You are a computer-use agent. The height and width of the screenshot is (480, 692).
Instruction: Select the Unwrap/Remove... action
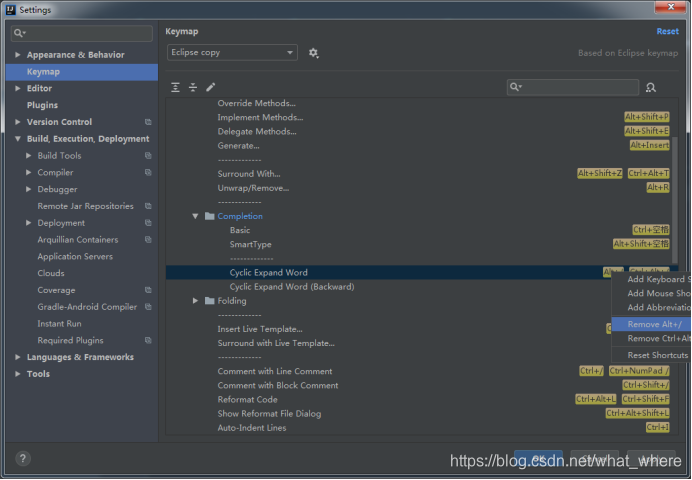253,188
